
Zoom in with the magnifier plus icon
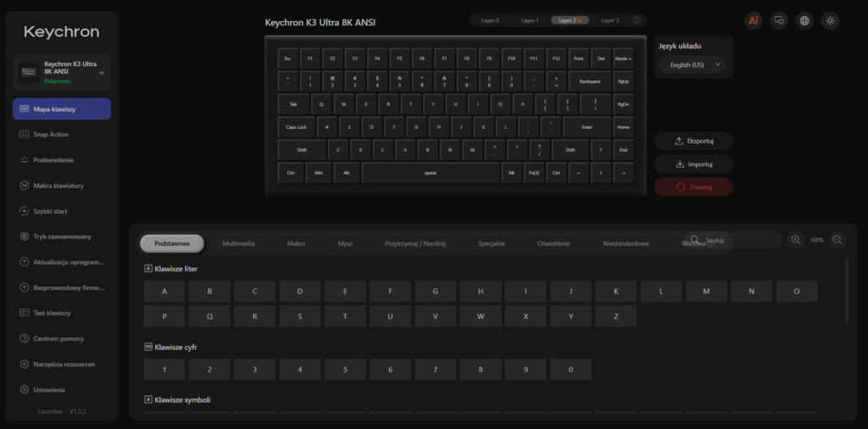coord(795,240)
